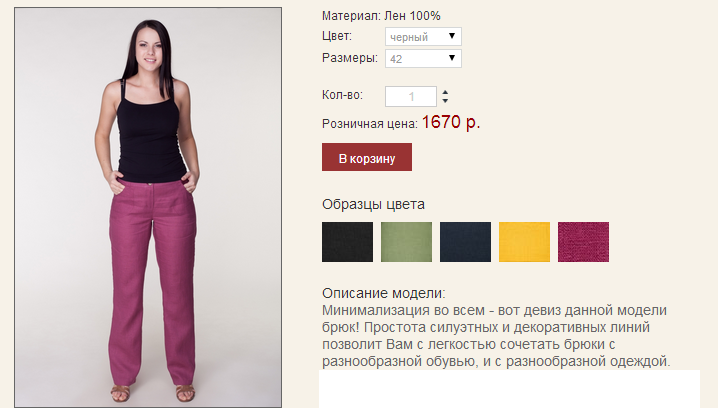Image resolution: width=718 pixels, height=408 pixels.
Task: Open the Цвет dropdown showing черный
Action: click(423, 37)
